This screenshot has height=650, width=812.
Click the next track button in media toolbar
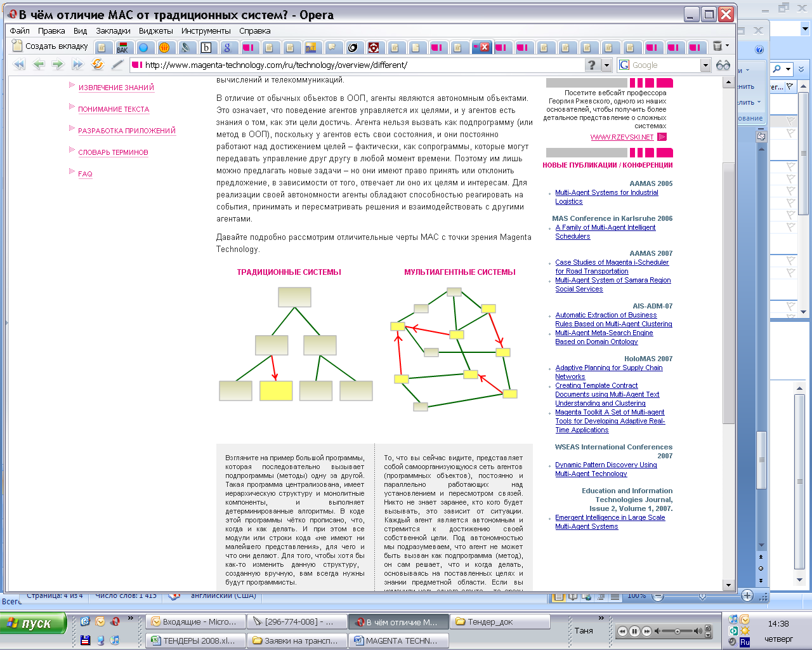pos(646,631)
